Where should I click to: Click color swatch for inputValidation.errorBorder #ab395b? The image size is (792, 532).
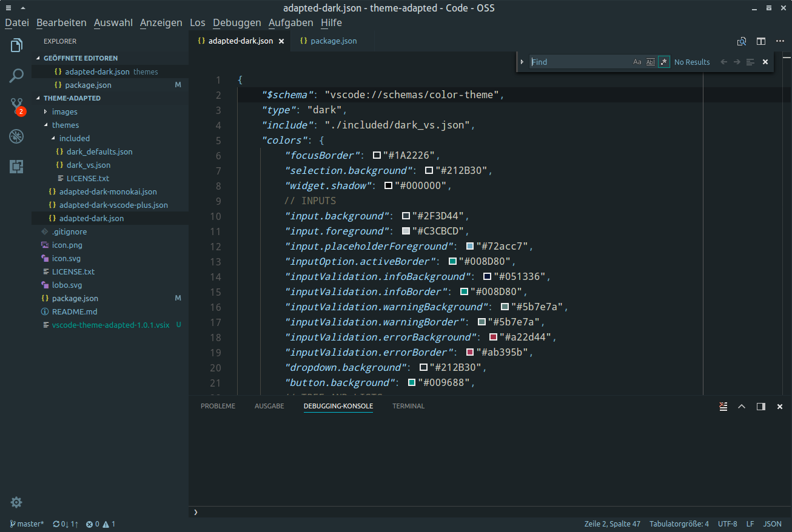(x=470, y=353)
